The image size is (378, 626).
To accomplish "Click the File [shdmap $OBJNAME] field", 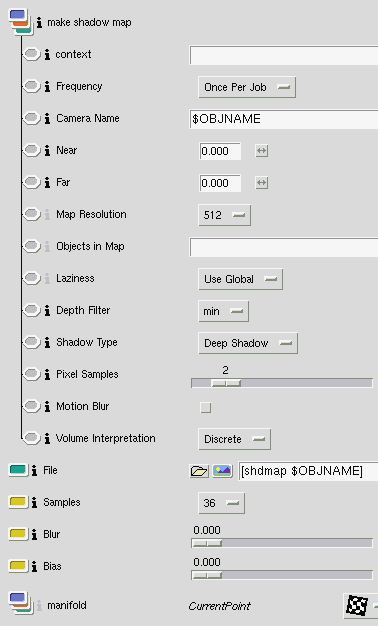I will tap(308, 471).
